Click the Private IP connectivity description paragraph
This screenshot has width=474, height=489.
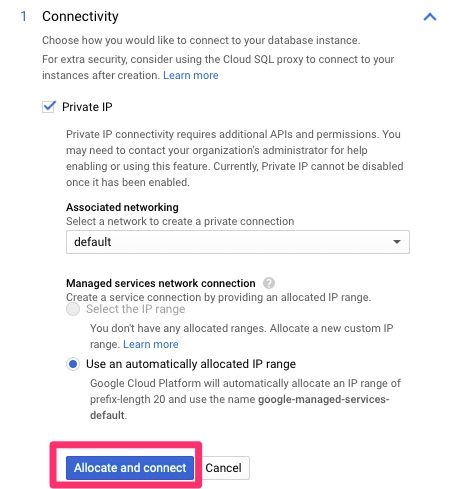click(x=235, y=158)
